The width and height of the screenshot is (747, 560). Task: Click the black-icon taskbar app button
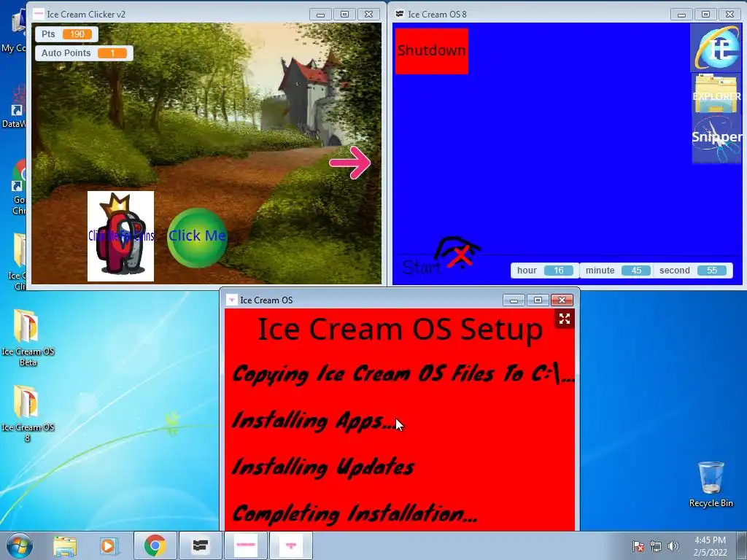tap(200, 545)
